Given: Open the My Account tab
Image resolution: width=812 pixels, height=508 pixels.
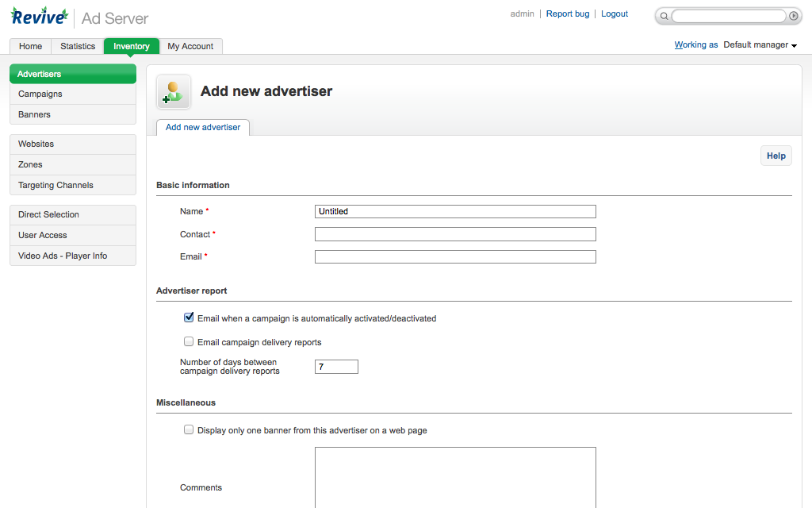Looking at the screenshot, I should [x=190, y=46].
